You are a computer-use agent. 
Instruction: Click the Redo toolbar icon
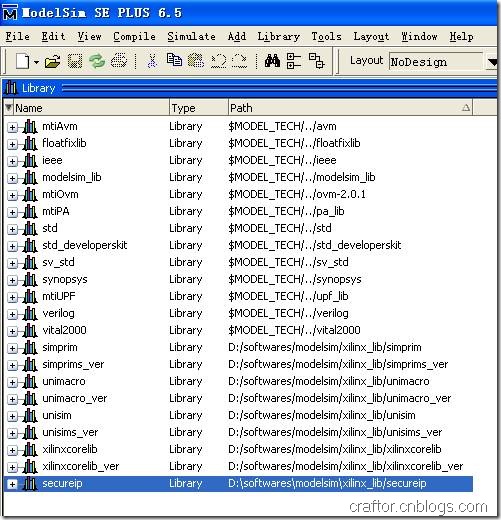click(239, 62)
